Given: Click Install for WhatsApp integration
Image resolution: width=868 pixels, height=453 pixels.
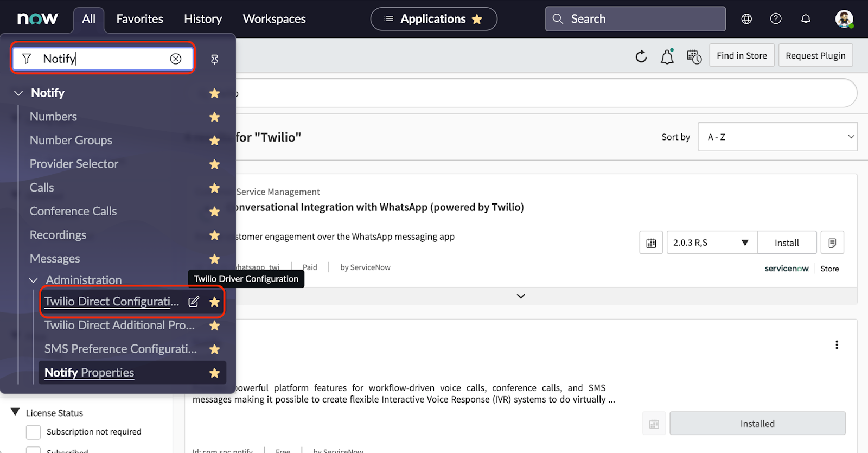Looking at the screenshot, I should (x=787, y=243).
